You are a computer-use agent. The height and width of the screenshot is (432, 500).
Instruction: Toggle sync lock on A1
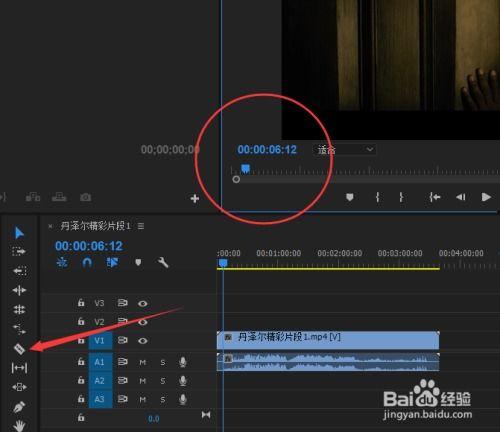tap(122, 362)
